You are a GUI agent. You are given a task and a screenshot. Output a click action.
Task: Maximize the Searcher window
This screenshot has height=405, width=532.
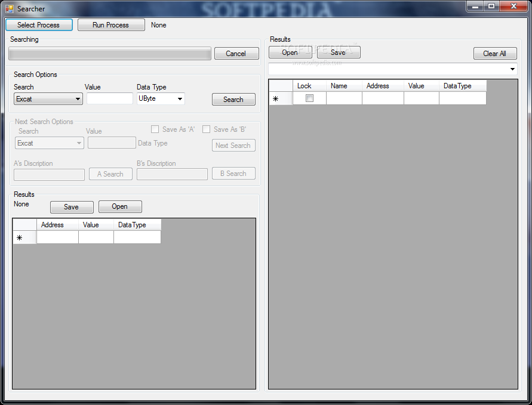click(491, 6)
